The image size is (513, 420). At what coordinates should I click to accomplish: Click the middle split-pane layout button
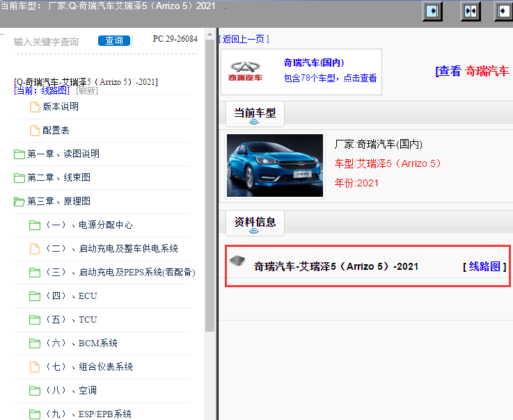[471, 11]
